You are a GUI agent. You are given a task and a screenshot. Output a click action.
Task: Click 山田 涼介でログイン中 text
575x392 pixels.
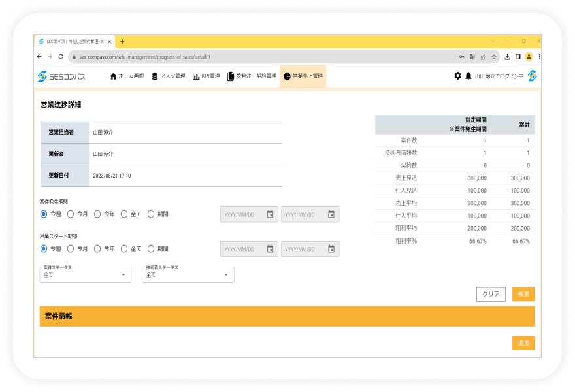[499, 76]
